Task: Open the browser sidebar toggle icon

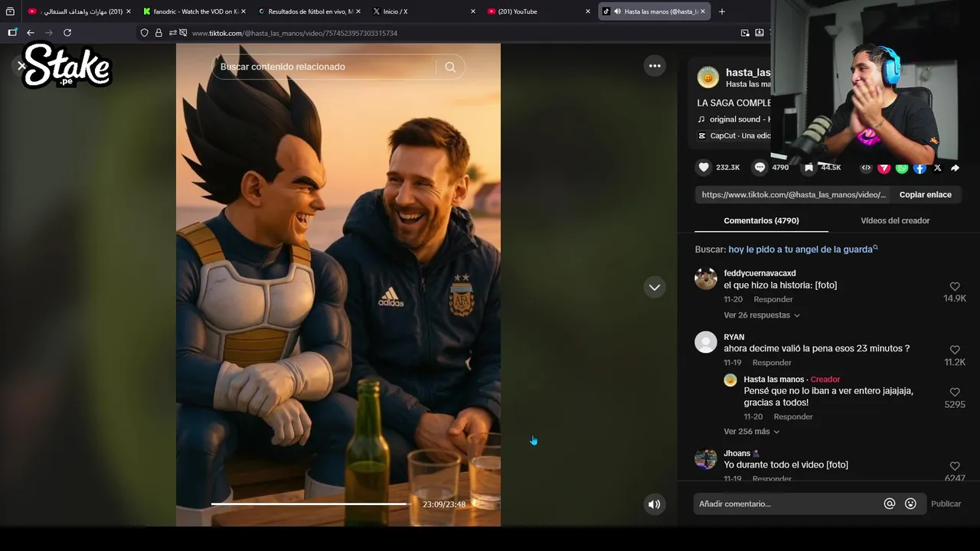Action: click(12, 33)
